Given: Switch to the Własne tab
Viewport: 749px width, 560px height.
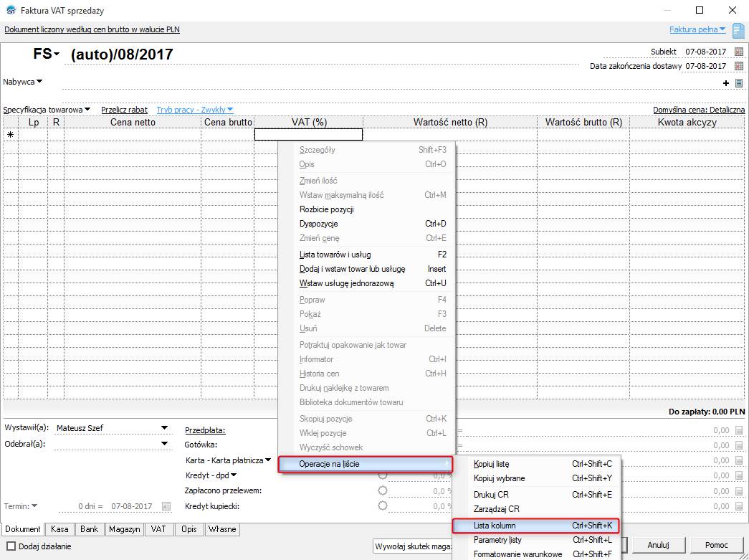Looking at the screenshot, I should click(x=222, y=529).
